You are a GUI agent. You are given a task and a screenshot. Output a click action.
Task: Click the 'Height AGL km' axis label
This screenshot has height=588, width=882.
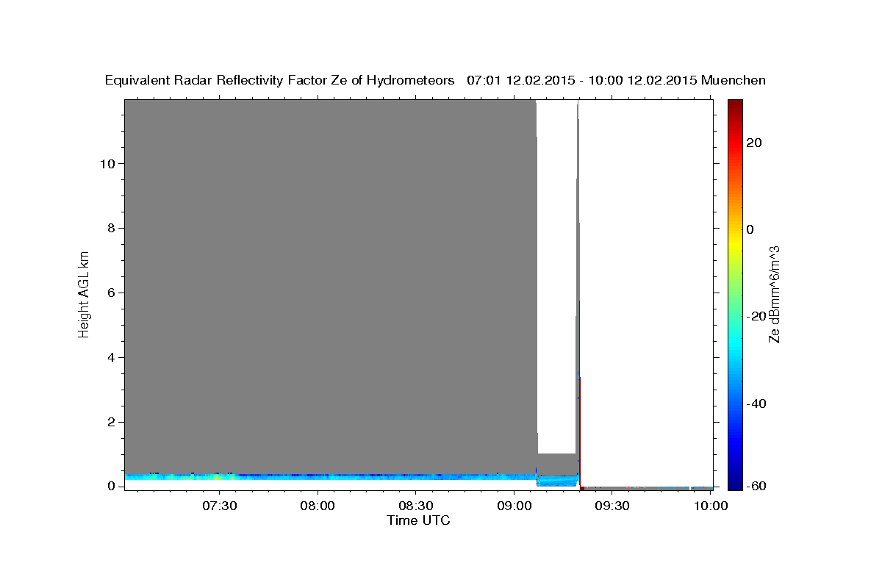pos(84,293)
